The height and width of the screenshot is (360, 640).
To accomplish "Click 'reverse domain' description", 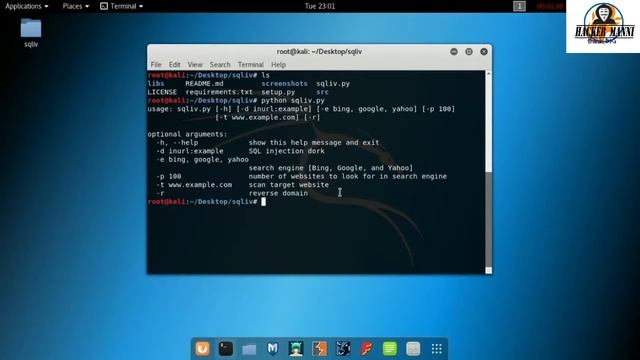I will [278, 193].
